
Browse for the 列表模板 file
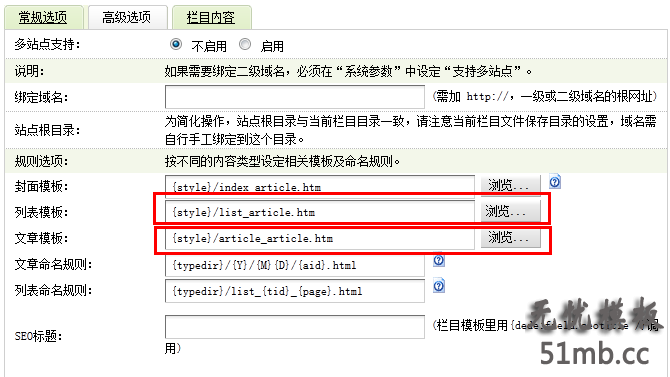click(510, 211)
